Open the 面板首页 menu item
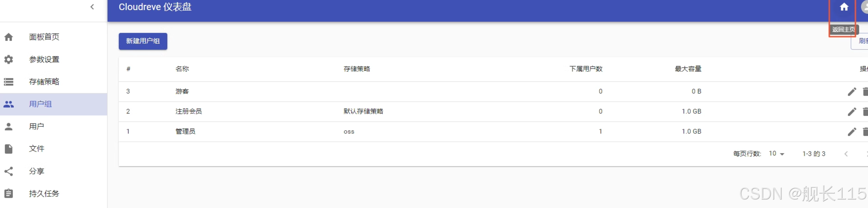868x208 pixels. [x=54, y=37]
